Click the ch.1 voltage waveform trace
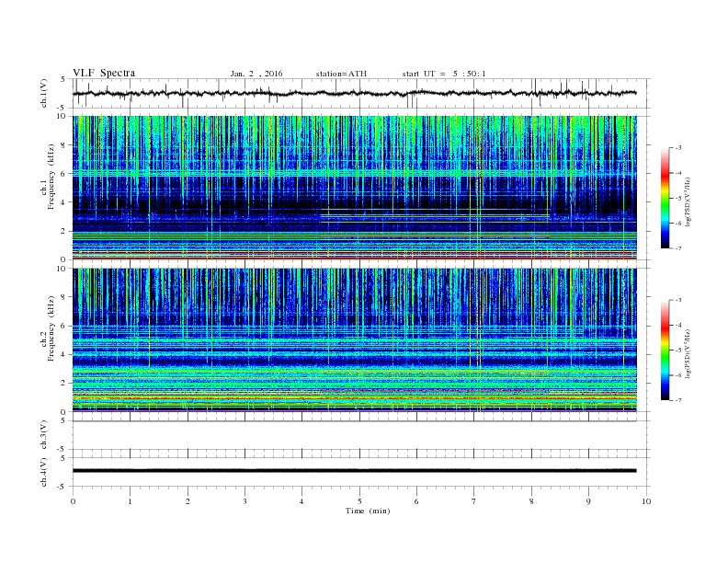Screen dimensions: 728x563 tap(354, 93)
